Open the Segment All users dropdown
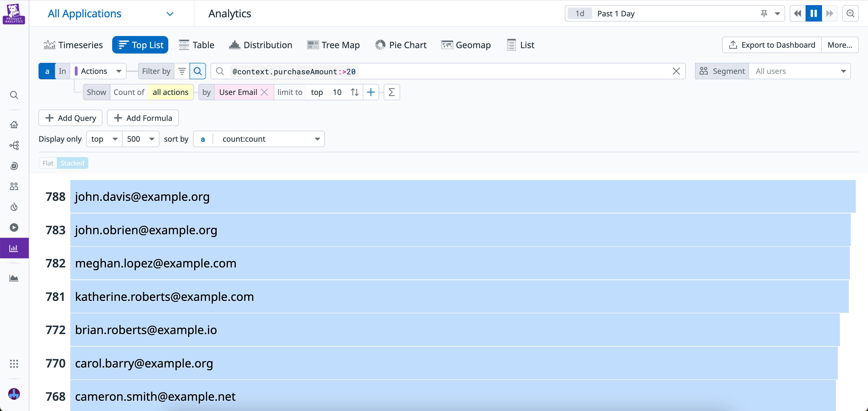The height and width of the screenshot is (411, 868). click(800, 71)
